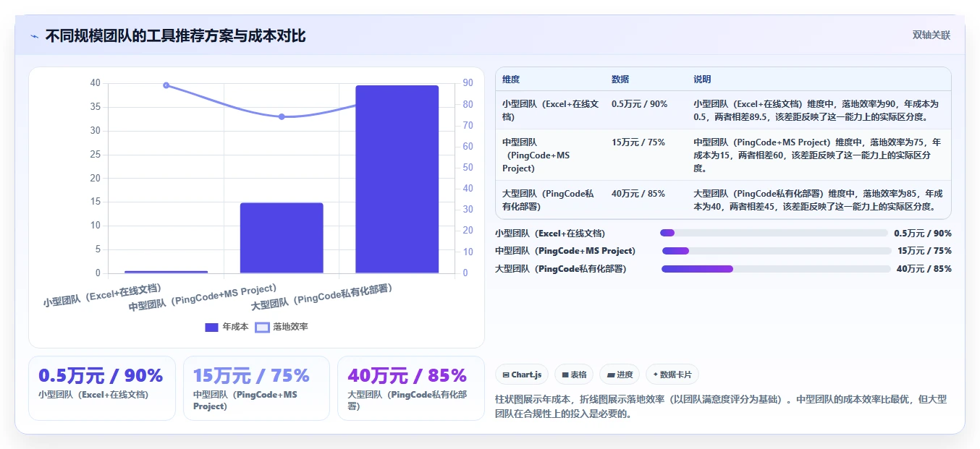Click the 落地效率 legend color box
This screenshot has height=449, width=980.
(262, 327)
